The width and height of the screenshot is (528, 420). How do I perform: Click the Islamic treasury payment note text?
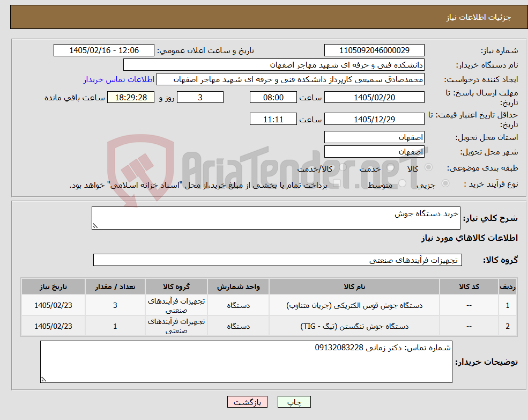[x=198, y=185]
